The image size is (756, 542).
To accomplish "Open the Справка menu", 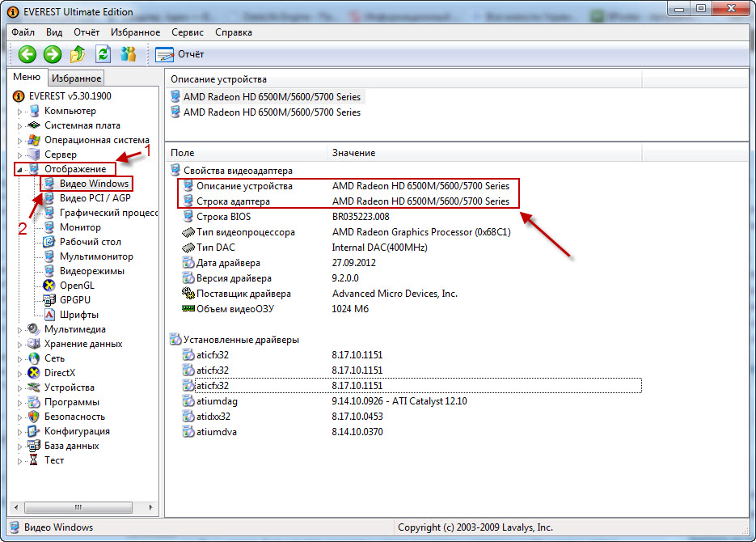I will click(x=234, y=32).
